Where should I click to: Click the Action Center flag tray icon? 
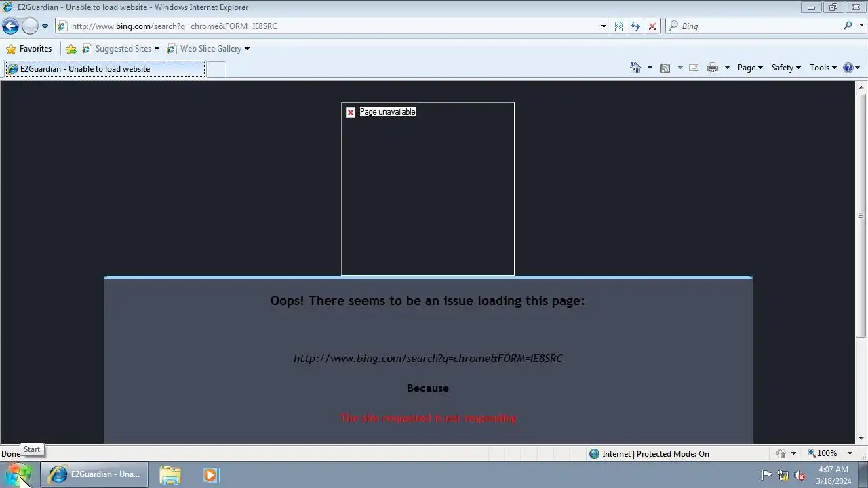coord(766,475)
